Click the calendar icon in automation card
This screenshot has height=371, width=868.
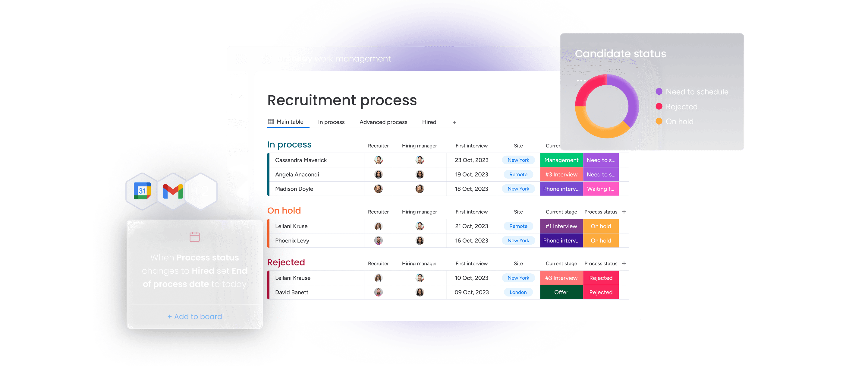point(195,237)
